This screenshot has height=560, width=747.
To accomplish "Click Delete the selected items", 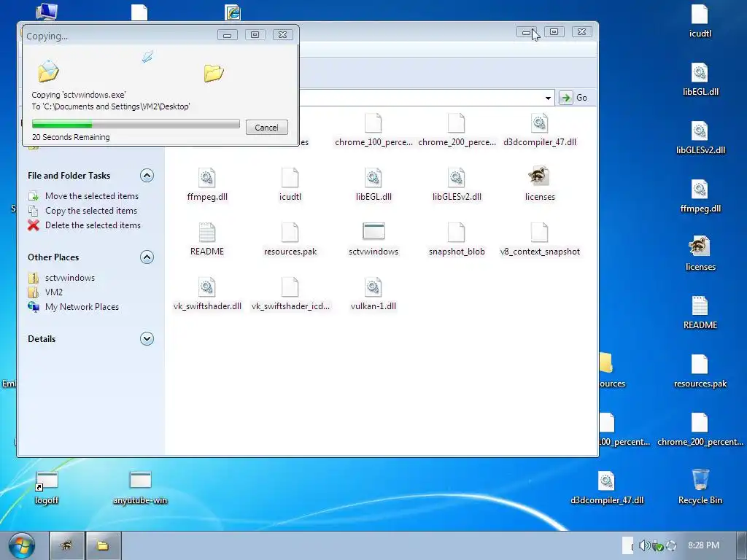I will coord(93,225).
